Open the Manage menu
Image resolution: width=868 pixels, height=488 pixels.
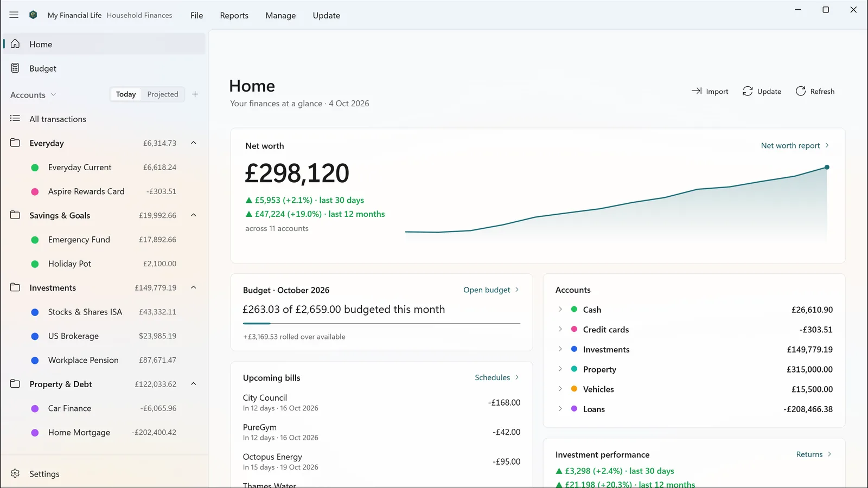[280, 15]
